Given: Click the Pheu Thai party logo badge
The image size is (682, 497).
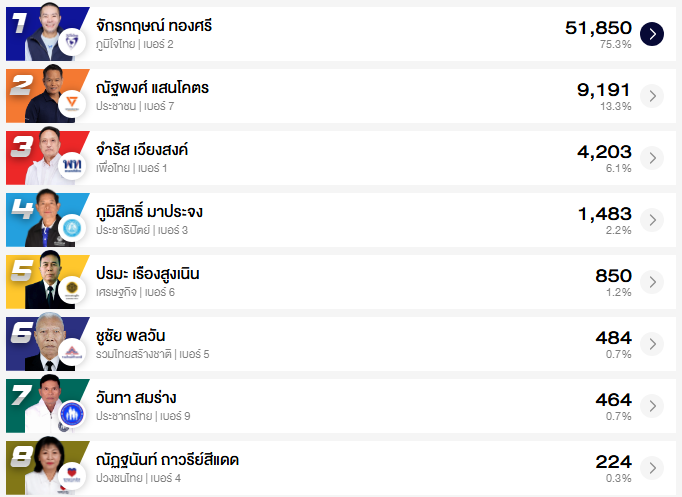Looking at the screenshot, I should click(x=71, y=166).
